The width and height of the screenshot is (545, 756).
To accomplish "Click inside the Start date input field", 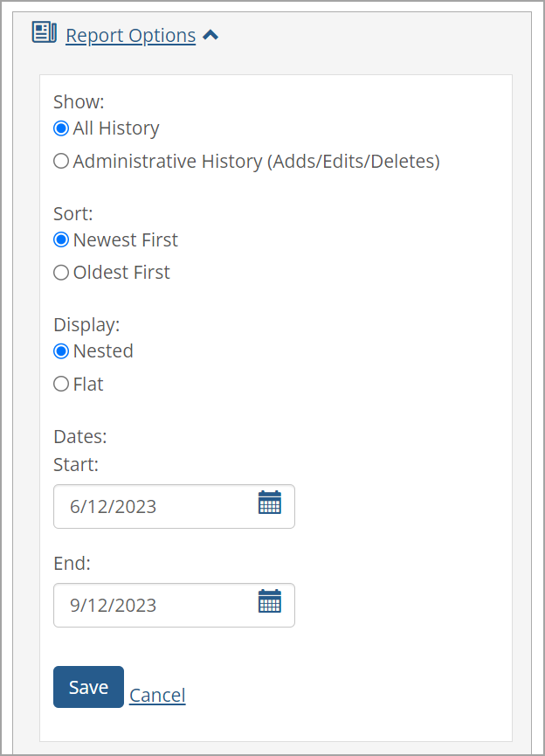I will [x=157, y=506].
